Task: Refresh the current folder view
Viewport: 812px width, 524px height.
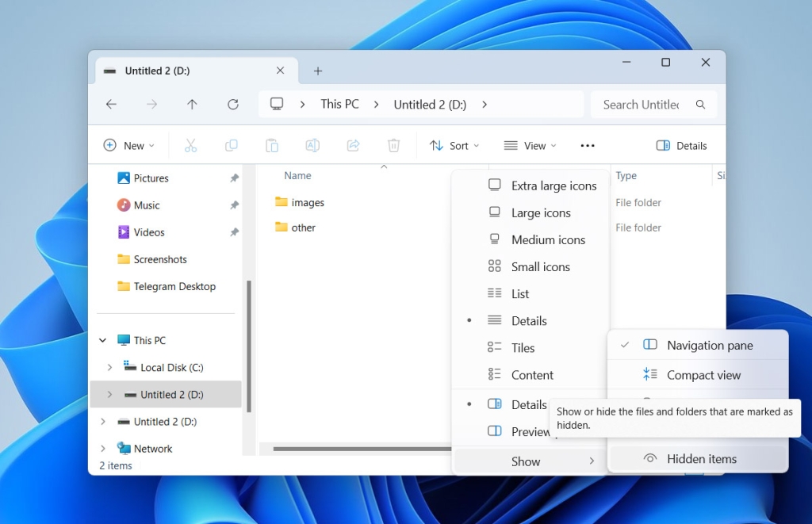Action: [x=232, y=104]
